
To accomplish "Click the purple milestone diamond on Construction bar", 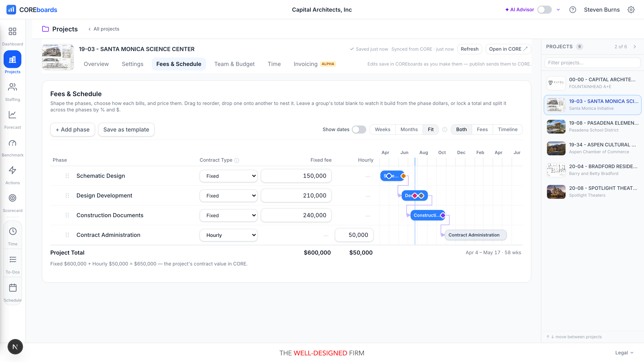I will [x=443, y=215].
